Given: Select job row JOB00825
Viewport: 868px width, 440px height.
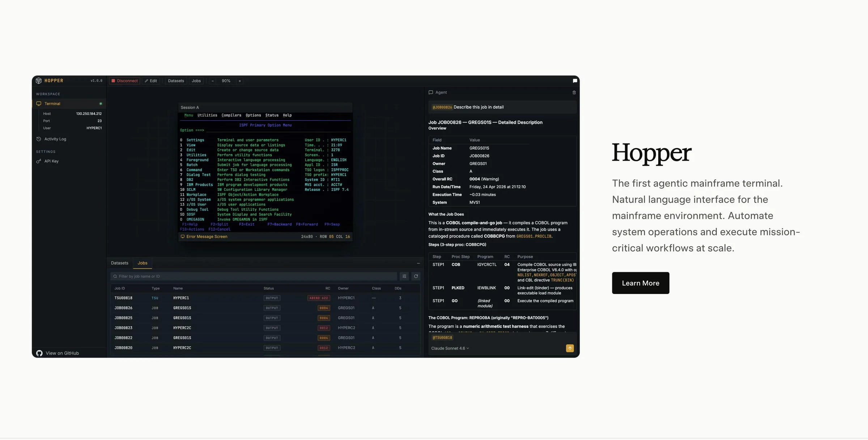Looking at the screenshot, I should [x=265, y=318].
